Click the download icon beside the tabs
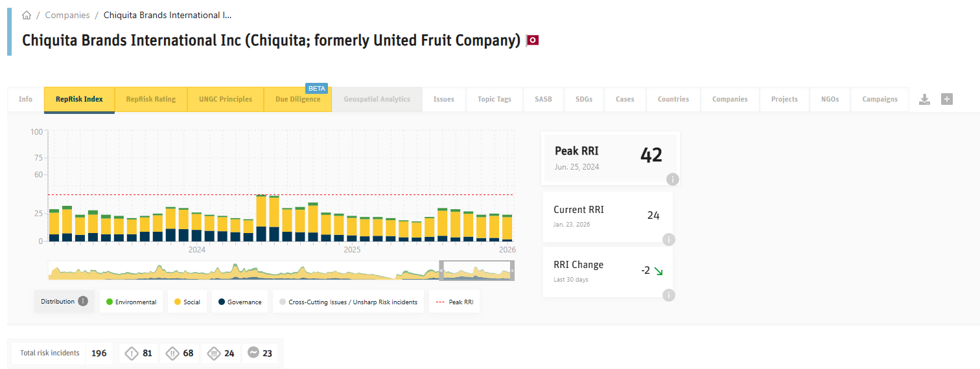 coord(925,99)
